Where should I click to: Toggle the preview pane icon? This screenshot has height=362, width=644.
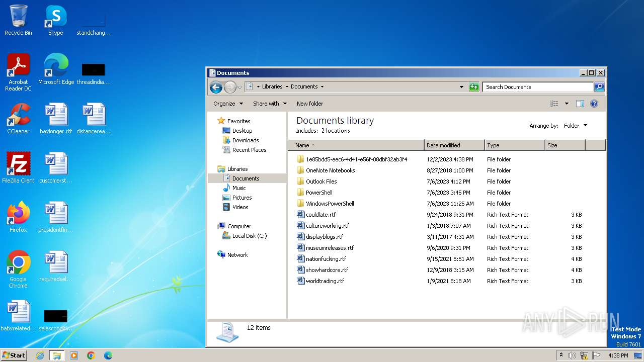580,104
